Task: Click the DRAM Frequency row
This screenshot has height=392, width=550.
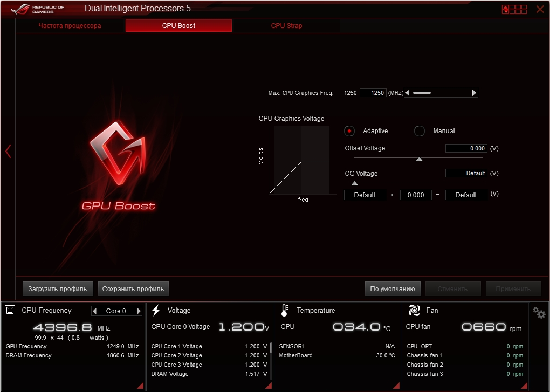Action: [72, 355]
